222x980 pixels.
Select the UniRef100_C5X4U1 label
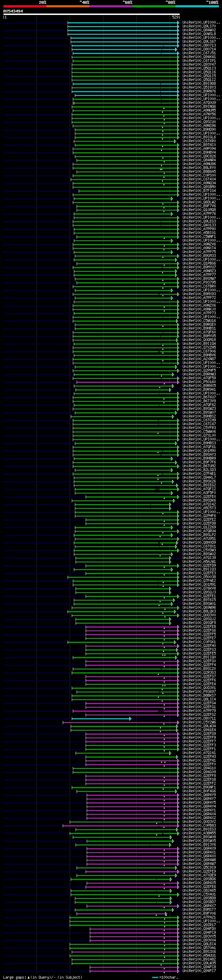[x=199, y=894]
